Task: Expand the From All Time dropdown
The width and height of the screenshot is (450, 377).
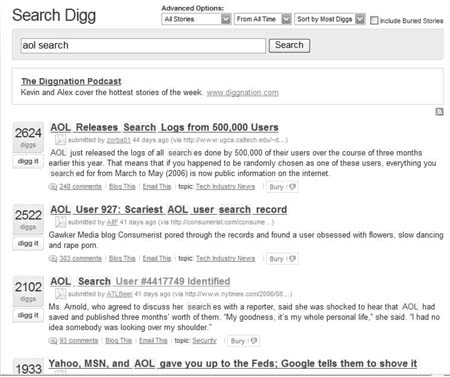Action: pyautogui.click(x=263, y=19)
